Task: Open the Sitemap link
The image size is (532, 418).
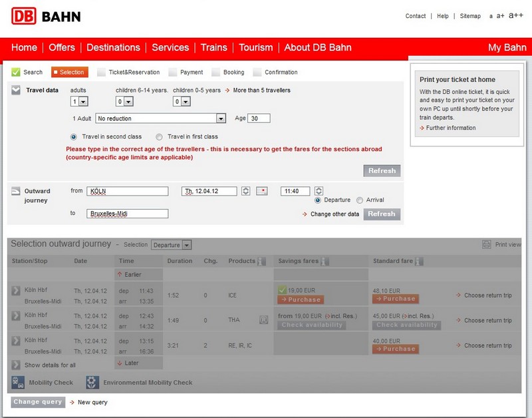Action: click(470, 16)
